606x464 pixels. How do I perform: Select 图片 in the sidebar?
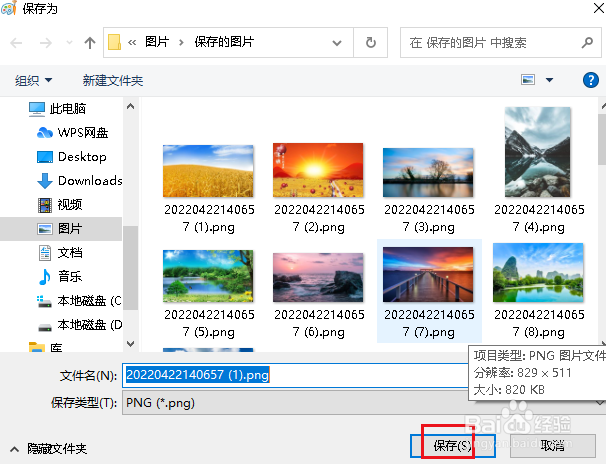point(61,229)
